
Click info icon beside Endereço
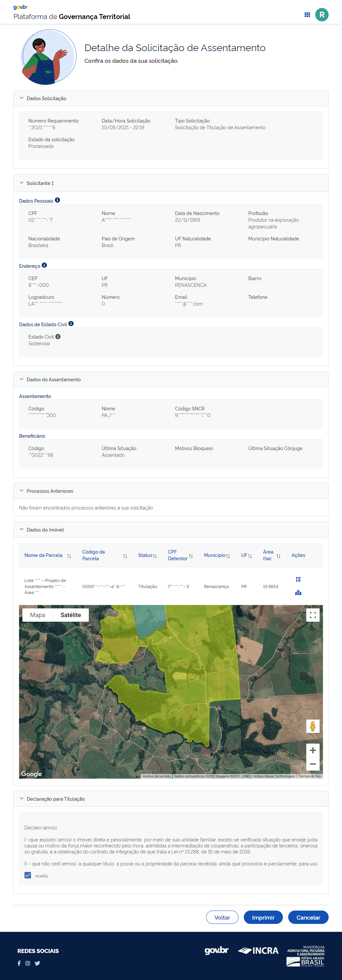[44, 265]
